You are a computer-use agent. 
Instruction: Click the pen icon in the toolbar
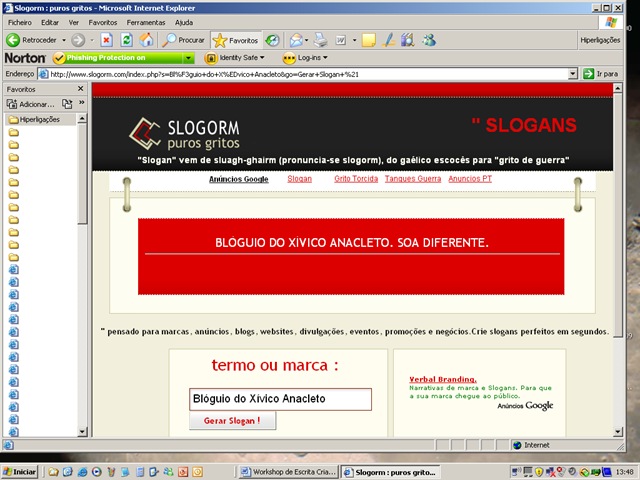(389, 40)
